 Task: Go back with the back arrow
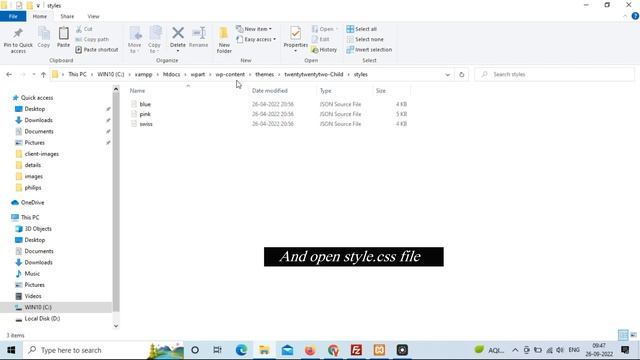click(9, 74)
